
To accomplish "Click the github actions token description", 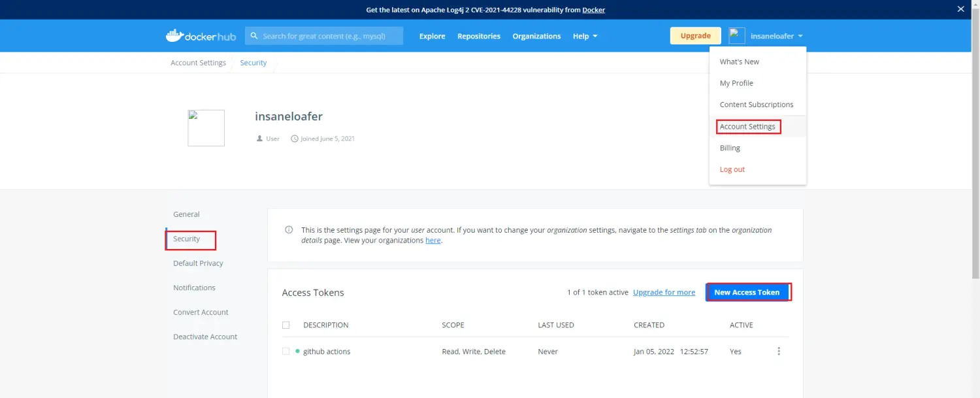I will [327, 352].
